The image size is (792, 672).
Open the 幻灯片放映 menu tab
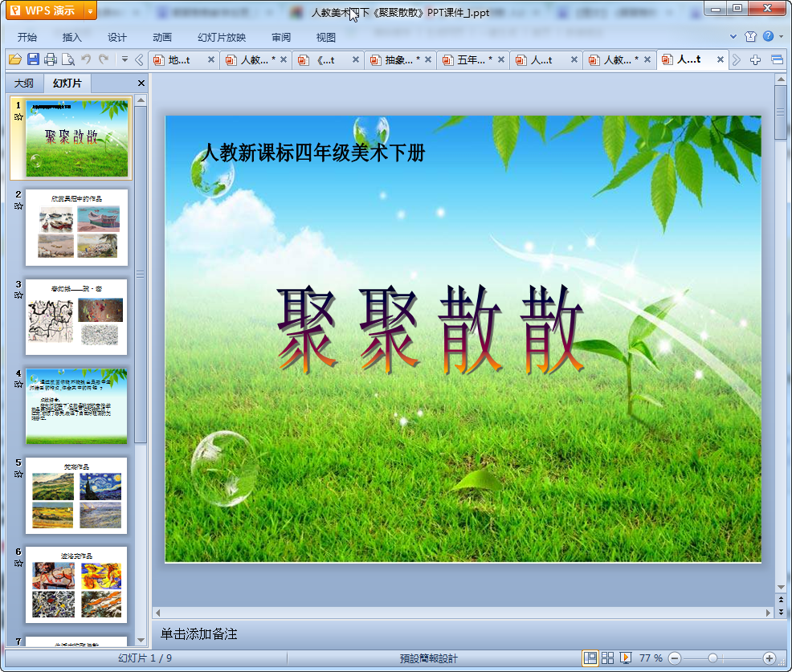click(x=222, y=37)
